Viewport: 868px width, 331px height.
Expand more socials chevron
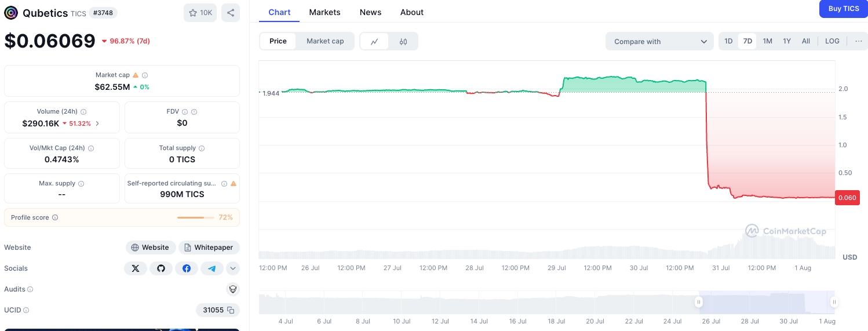point(233,268)
